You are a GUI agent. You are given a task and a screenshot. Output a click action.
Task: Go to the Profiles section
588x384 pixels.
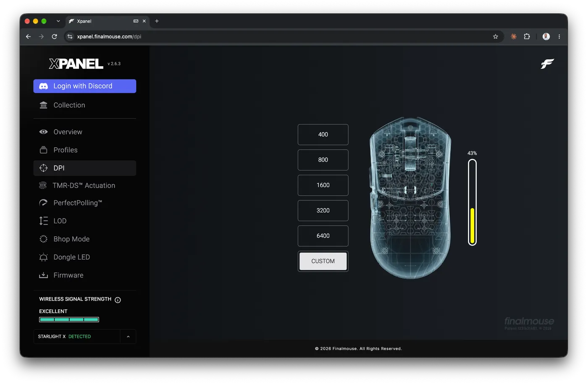pos(85,150)
